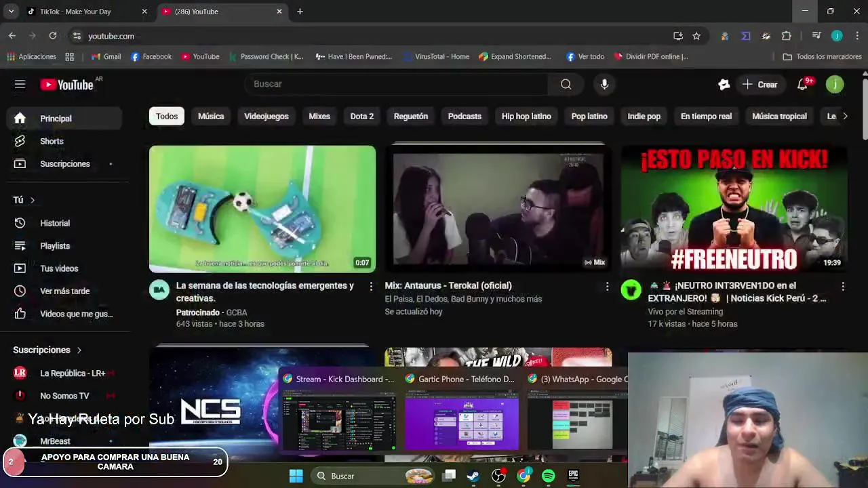Image resolution: width=868 pixels, height=488 pixels.
Task: Open more options for the GCBA ad
Action: 371,287
